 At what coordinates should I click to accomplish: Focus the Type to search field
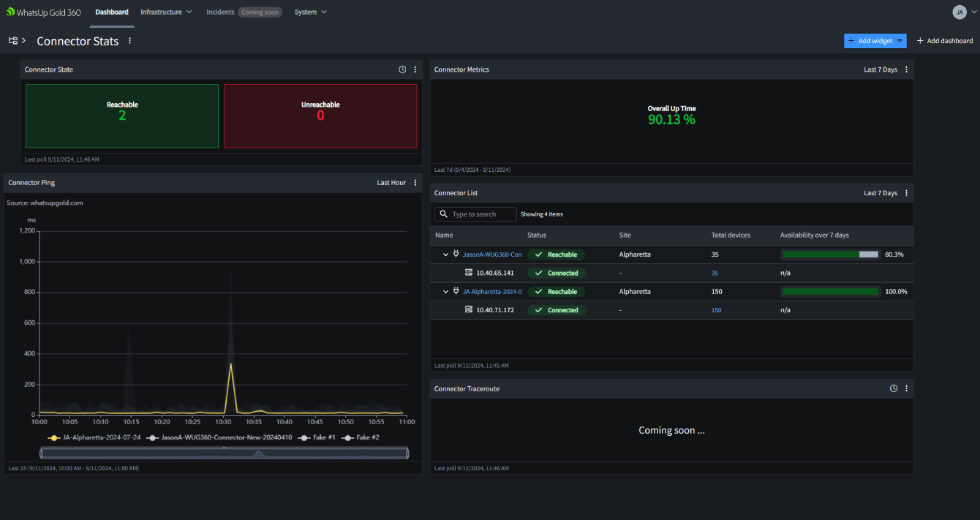coord(475,214)
